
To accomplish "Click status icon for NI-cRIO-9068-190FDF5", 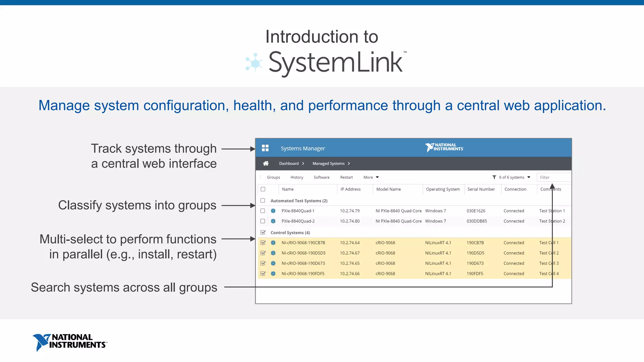I will click(x=273, y=274).
